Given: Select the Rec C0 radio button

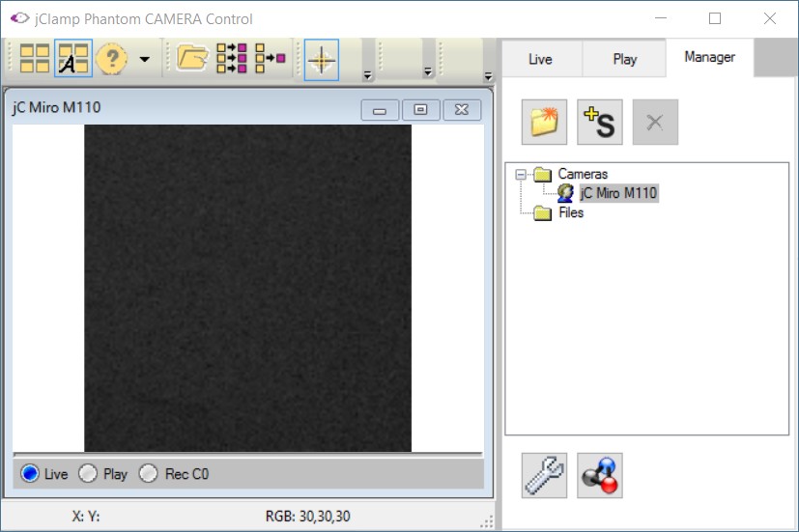Looking at the screenshot, I should [148, 473].
